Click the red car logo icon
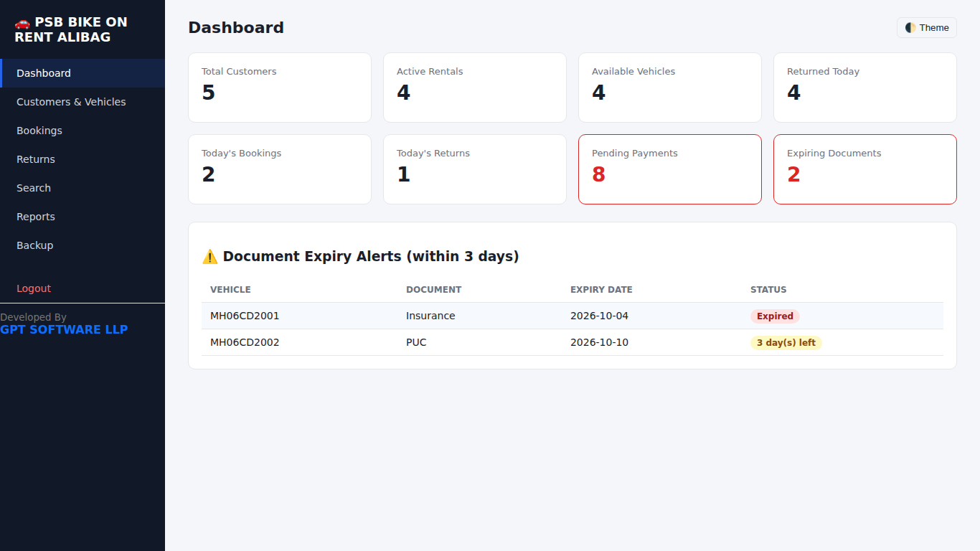 tap(22, 22)
